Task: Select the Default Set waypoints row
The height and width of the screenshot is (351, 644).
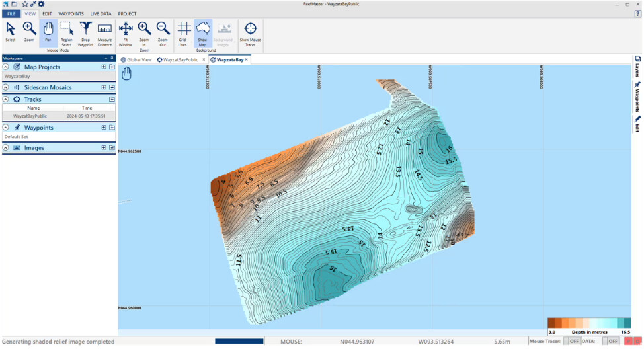Action: (x=59, y=137)
